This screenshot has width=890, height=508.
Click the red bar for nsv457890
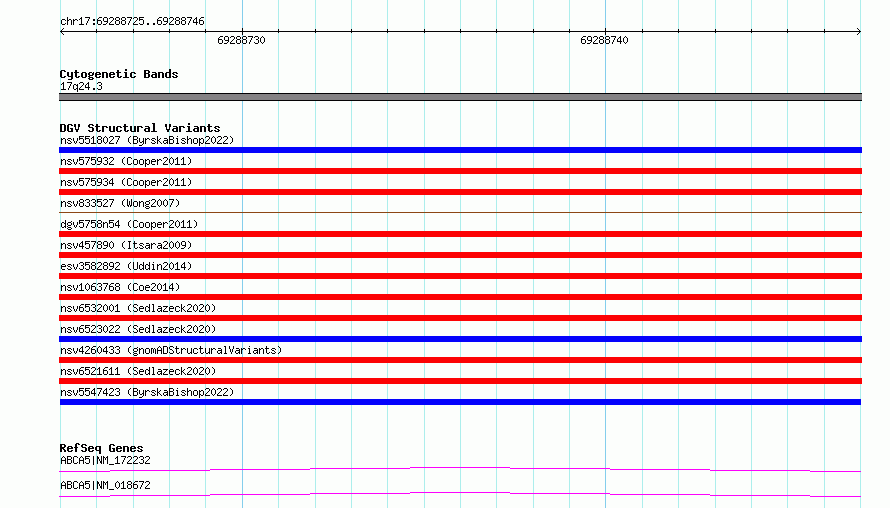click(460, 255)
